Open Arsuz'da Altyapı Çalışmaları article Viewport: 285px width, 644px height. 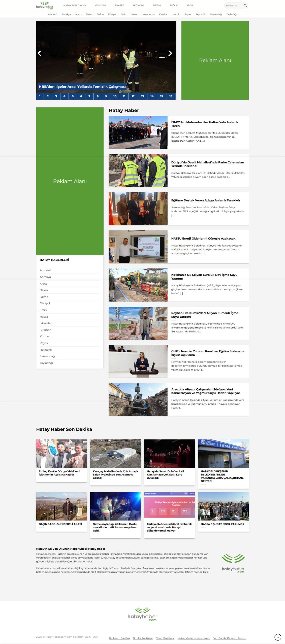(x=206, y=391)
